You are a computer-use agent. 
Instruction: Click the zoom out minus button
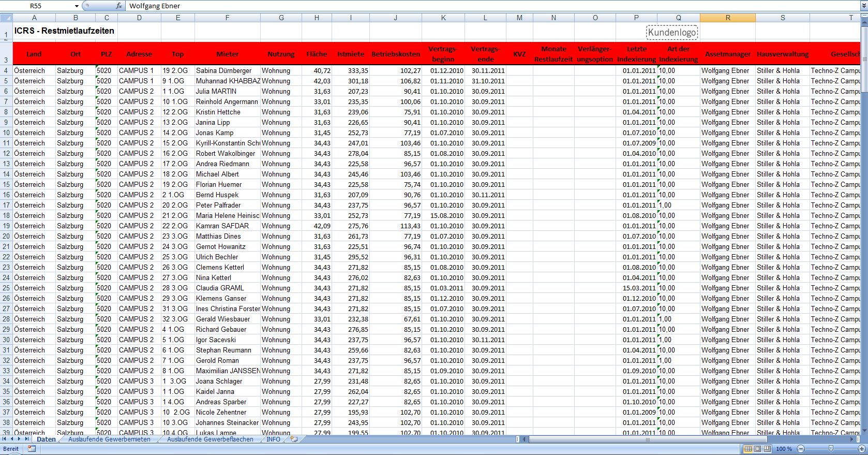pos(801,449)
